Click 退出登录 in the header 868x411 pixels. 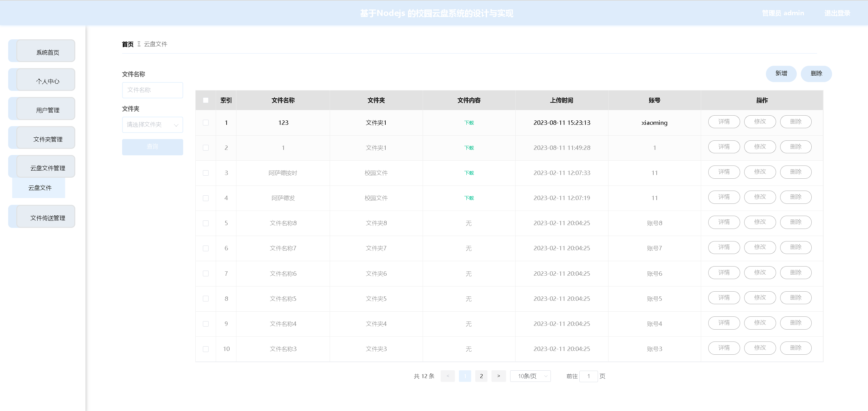coord(837,13)
